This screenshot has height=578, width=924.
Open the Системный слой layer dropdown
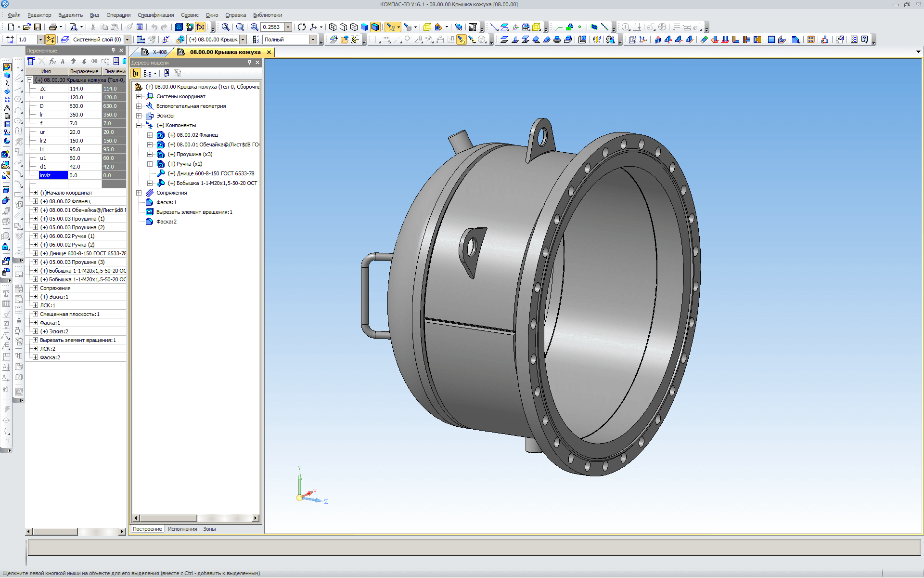[128, 39]
